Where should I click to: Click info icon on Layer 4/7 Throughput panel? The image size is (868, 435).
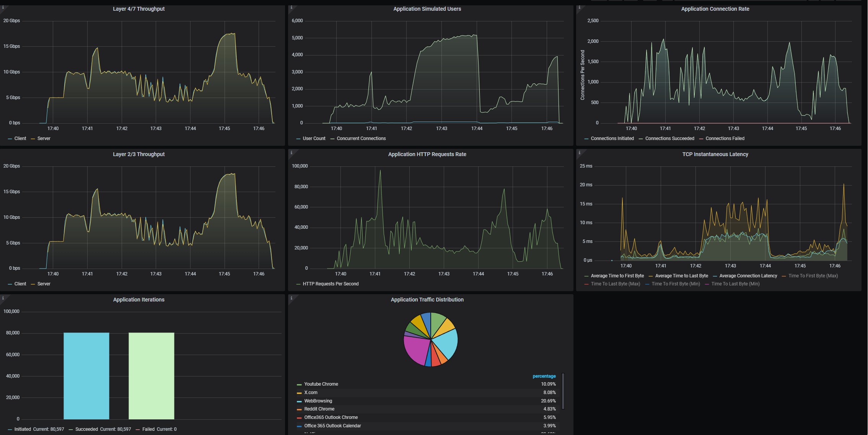3,7
